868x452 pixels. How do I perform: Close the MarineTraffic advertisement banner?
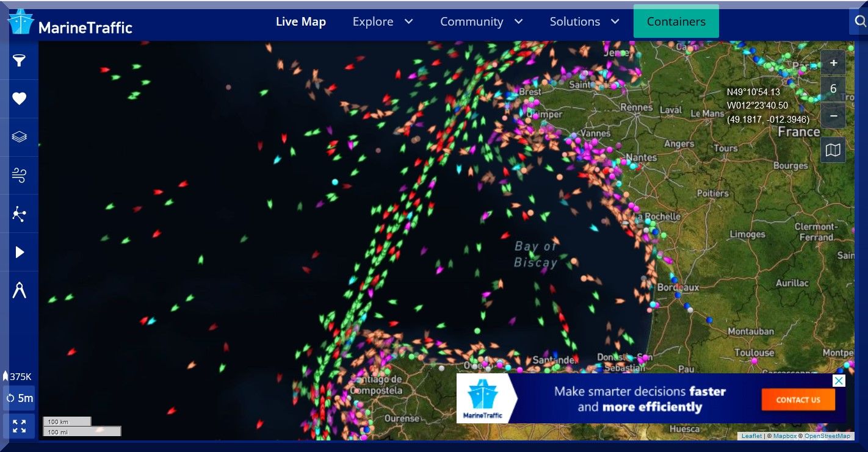(839, 381)
